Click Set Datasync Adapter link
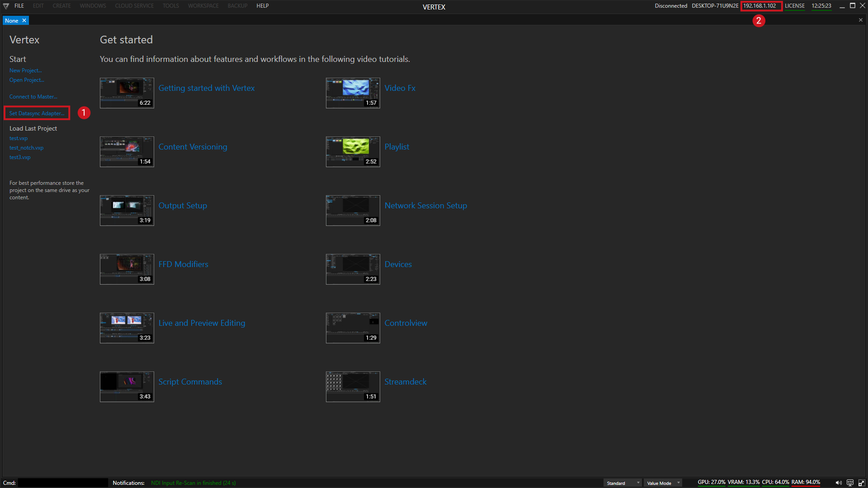 [x=37, y=113]
